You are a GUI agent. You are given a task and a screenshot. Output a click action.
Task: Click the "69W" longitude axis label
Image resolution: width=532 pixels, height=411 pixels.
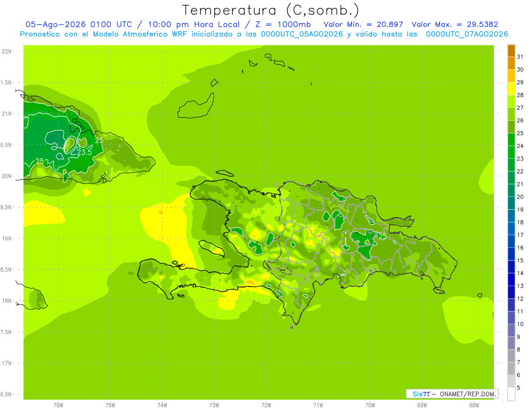[422, 405]
